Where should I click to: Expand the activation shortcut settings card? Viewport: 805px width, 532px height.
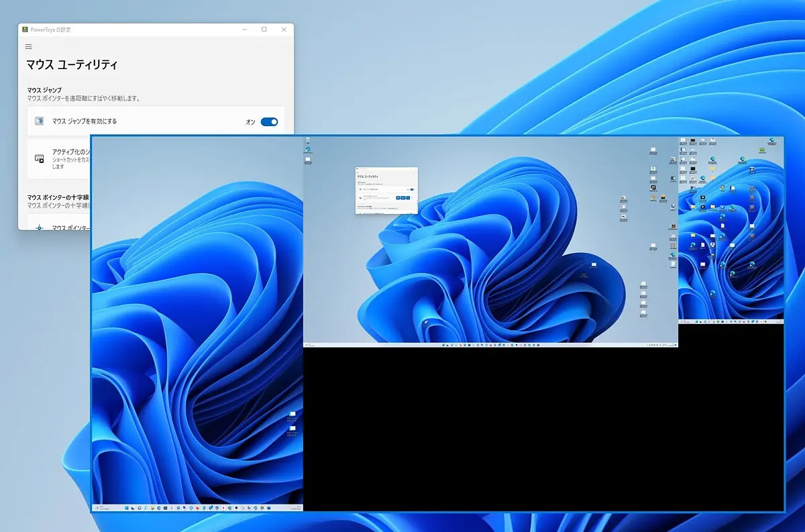point(60,158)
